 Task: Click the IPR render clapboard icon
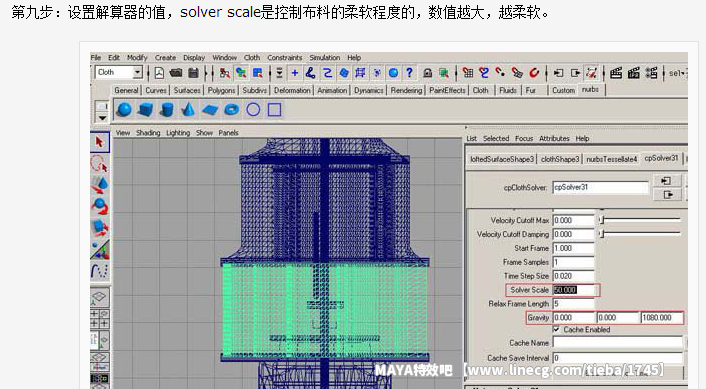pyautogui.click(x=634, y=72)
